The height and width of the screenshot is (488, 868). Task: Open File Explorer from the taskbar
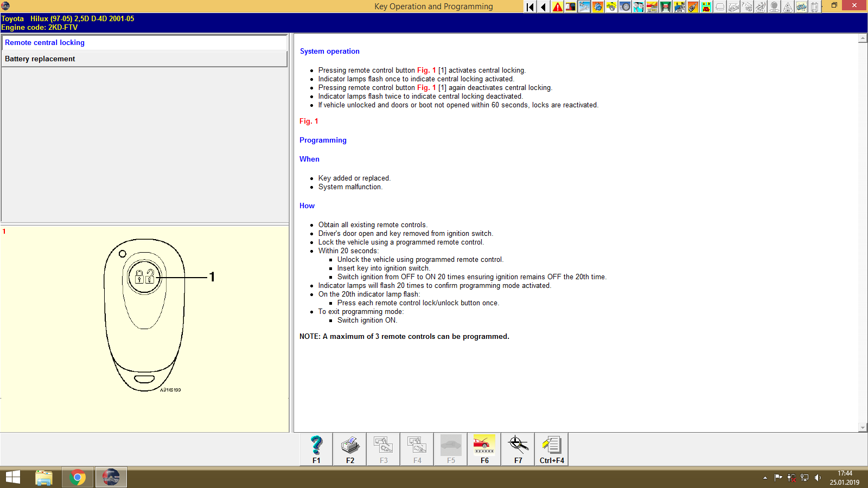[x=44, y=477]
